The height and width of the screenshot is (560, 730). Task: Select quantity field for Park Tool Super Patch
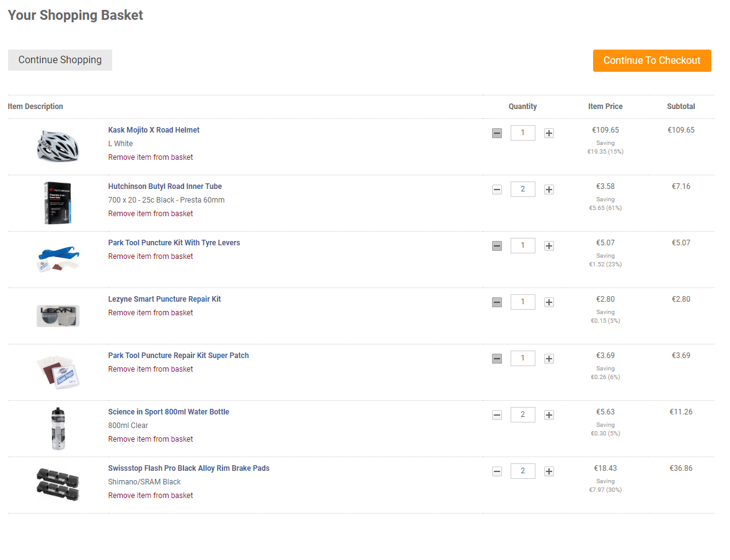(x=523, y=358)
